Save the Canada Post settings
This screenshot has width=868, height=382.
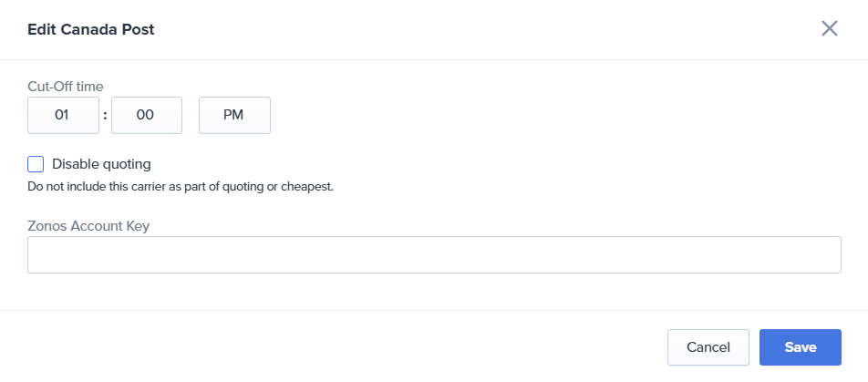[800, 346]
